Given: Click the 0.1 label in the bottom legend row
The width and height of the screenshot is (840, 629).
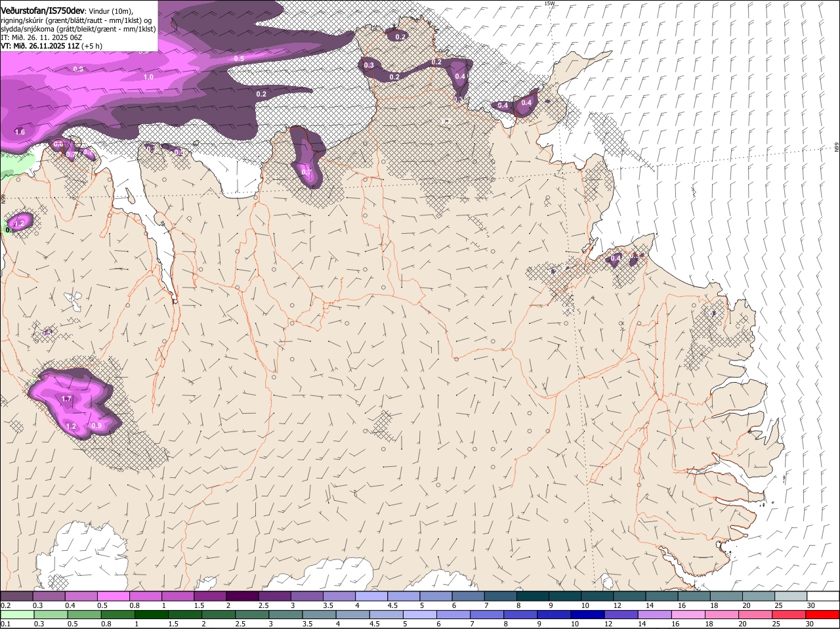Looking at the screenshot, I should (5, 624).
